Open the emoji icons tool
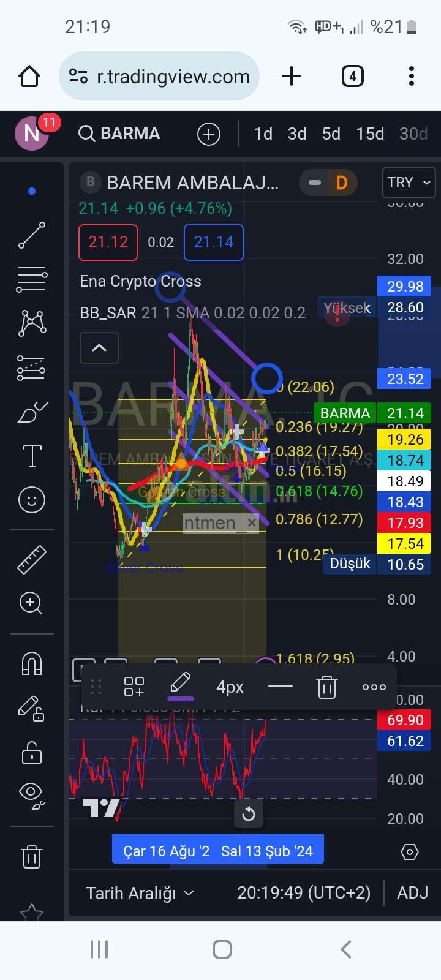The width and height of the screenshot is (441, 980). pyautogui.click(x=32, y=500)
